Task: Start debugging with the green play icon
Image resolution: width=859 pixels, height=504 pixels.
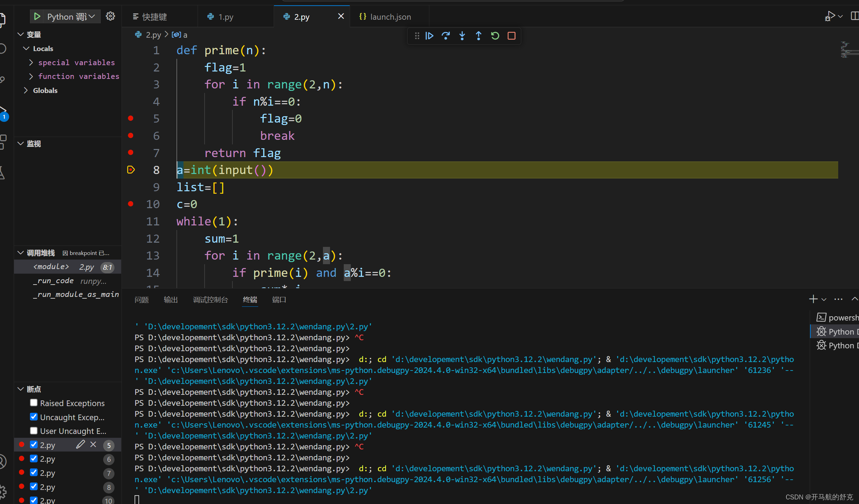Action: [x=37, y=17]
